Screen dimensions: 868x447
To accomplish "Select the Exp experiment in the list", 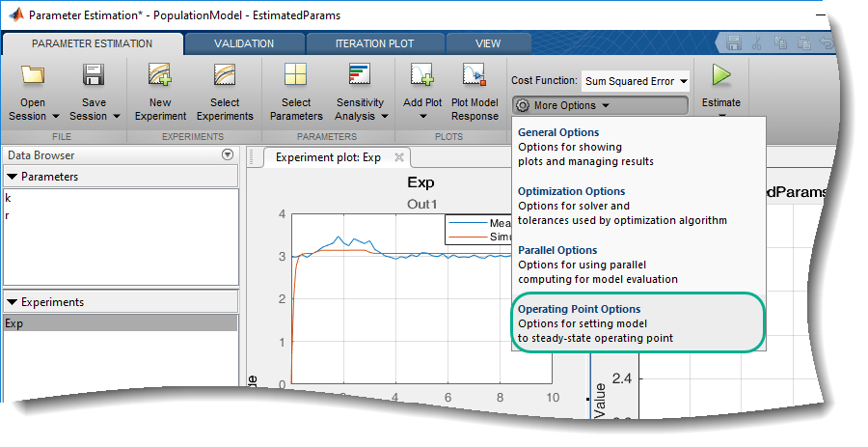I will pos(121,323).
